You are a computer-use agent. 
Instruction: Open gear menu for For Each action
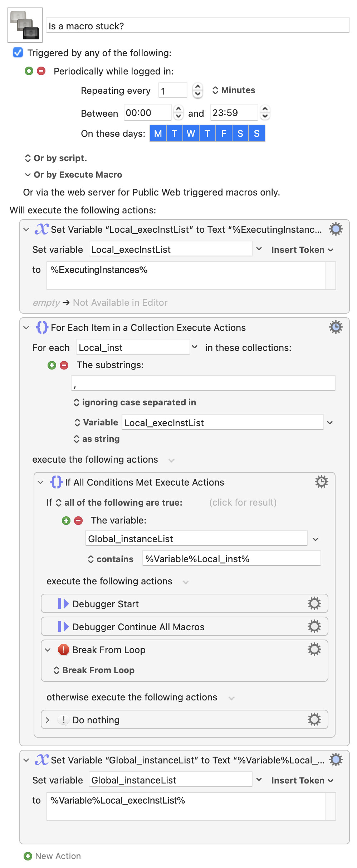click(336, 327)
